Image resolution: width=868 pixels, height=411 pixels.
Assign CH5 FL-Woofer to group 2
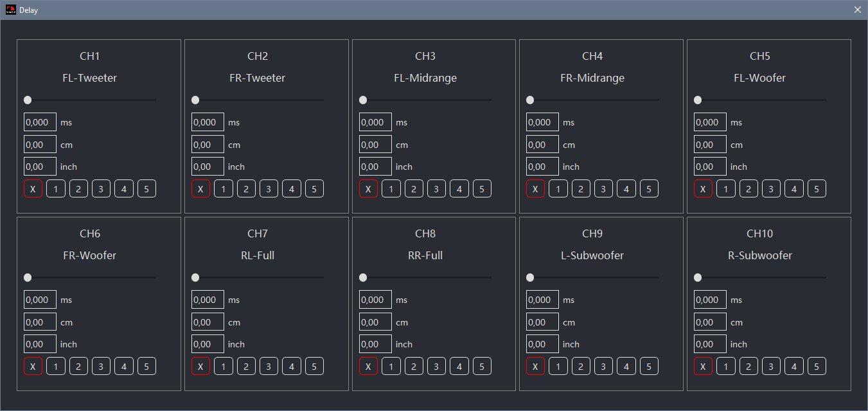(748, 188)
